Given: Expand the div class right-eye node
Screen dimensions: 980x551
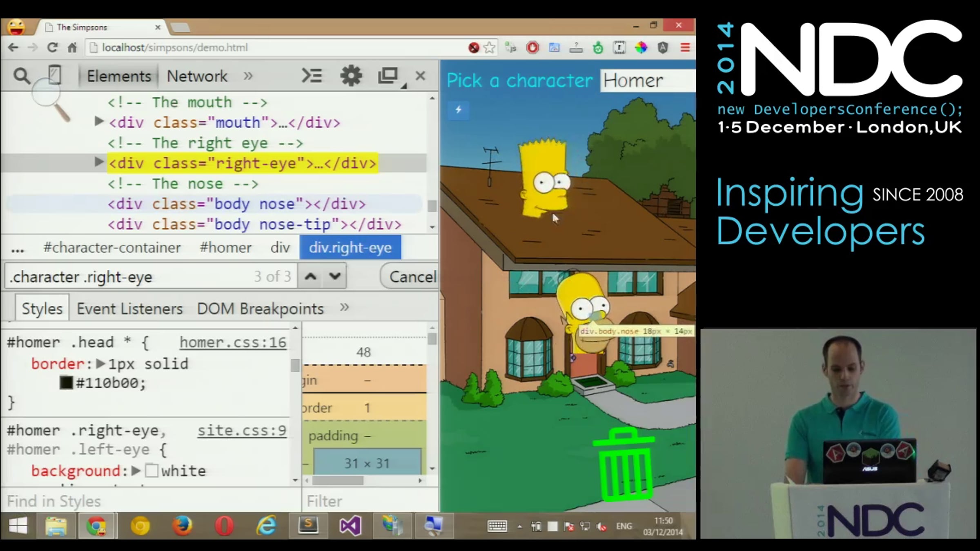Looking at the screenshot, I should 98,162.
